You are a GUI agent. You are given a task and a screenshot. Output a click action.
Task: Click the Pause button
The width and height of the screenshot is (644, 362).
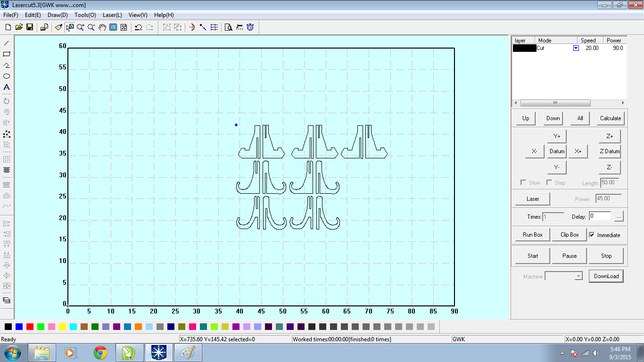point(570,256)
